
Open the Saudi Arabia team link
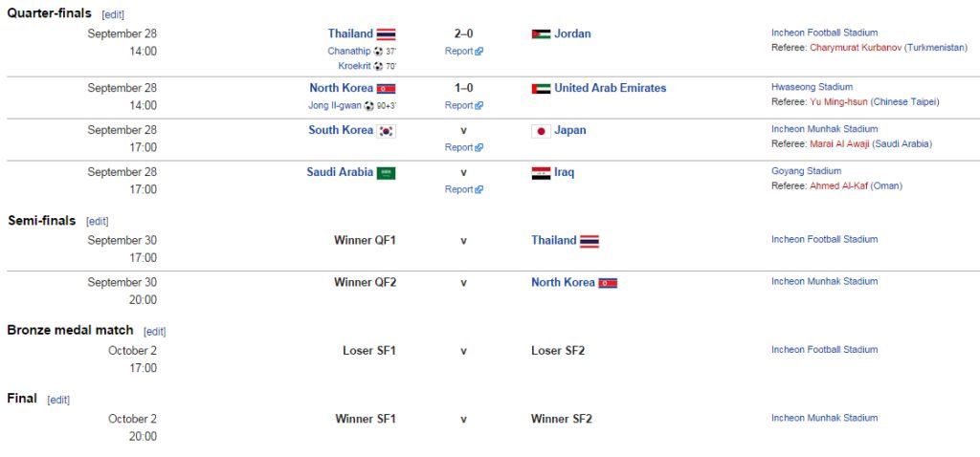[x=340, y=172]
